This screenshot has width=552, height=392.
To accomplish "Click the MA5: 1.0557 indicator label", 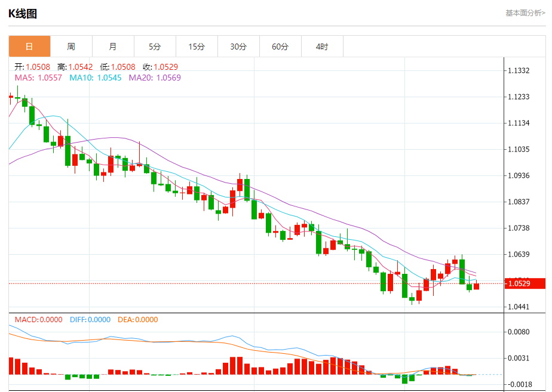I will 38,78.
